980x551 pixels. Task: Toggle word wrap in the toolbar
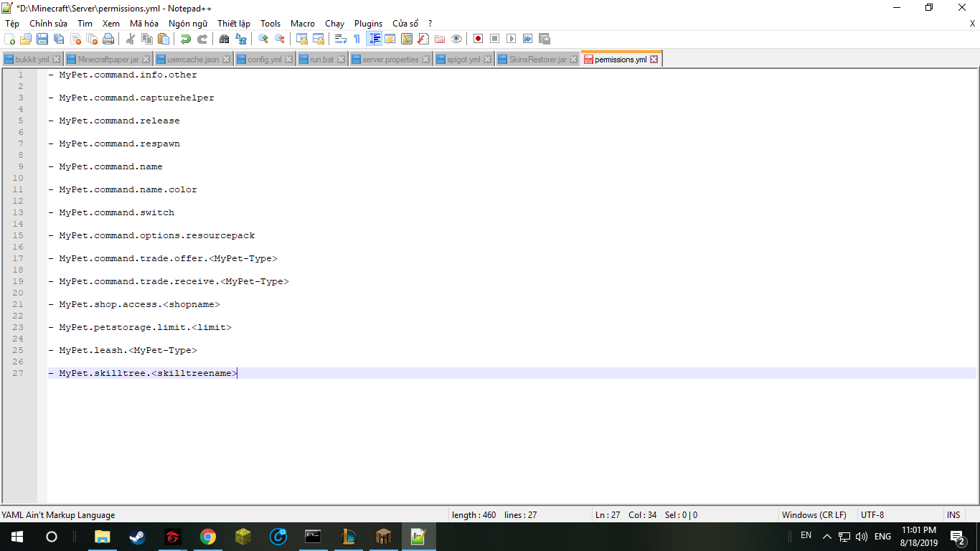pos(341,39)
